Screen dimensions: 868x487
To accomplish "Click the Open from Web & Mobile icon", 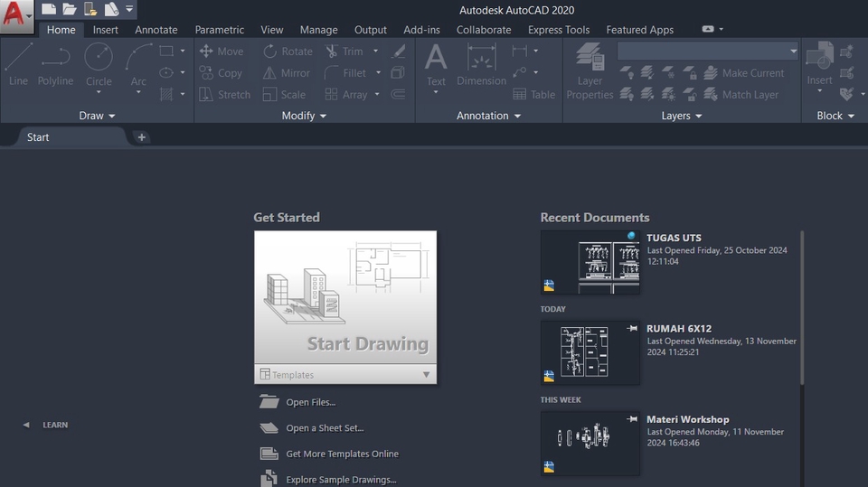I will [x=90, y=9].
